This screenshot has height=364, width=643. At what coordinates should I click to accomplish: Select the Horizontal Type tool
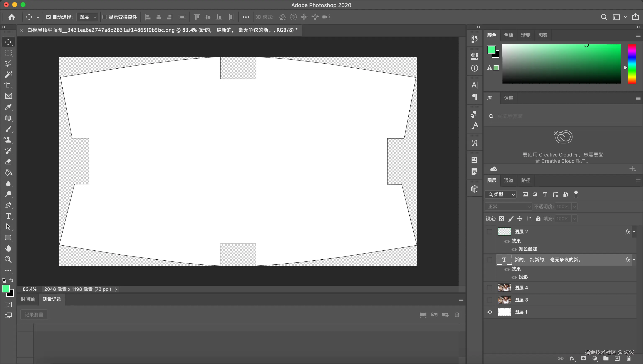point(8,216)
